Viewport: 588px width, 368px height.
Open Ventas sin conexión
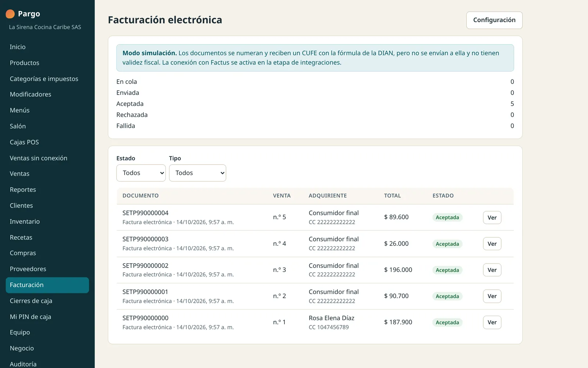(x=47, y=158)
